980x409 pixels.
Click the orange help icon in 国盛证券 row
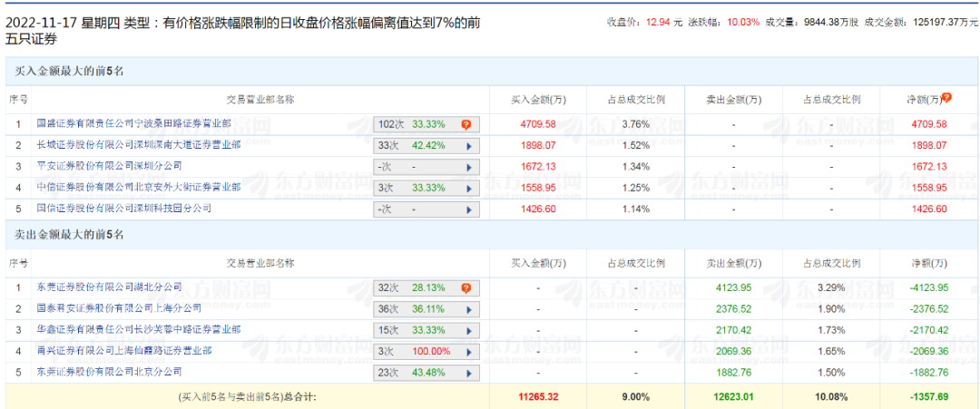click(465, 125)
